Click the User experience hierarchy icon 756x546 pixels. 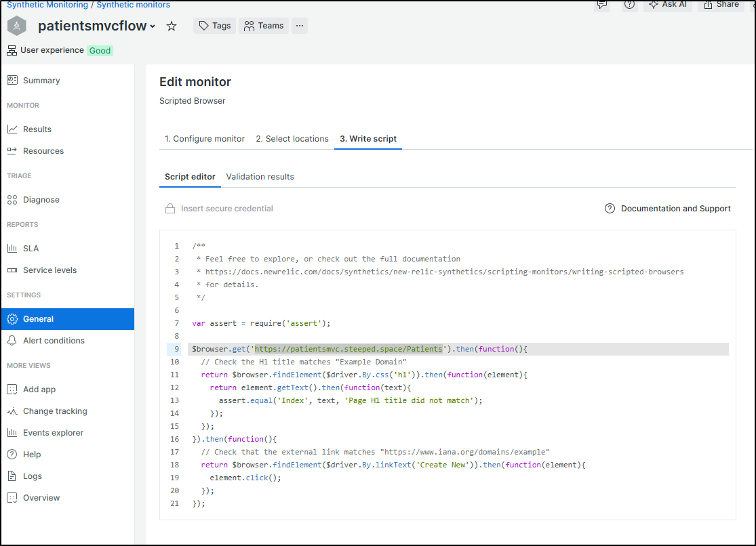[12, 50]
